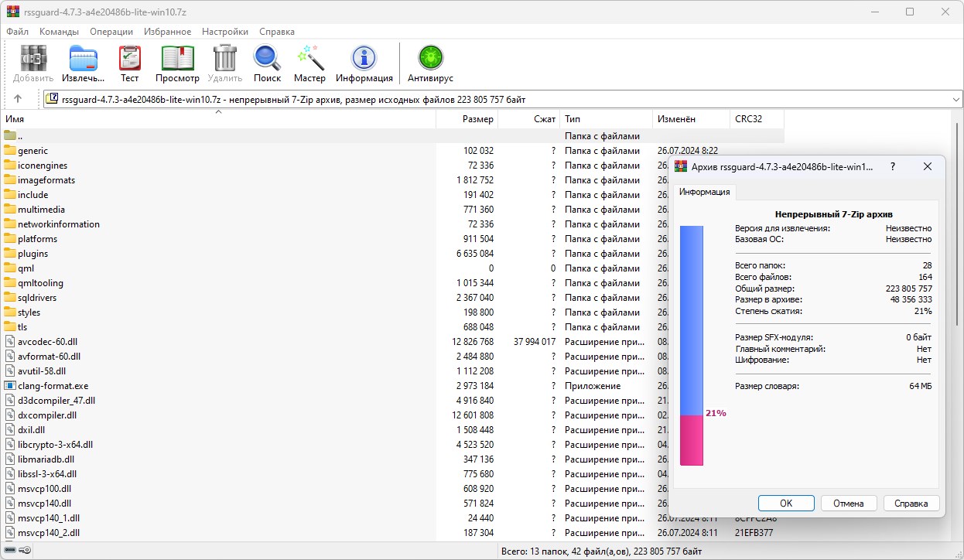964x560 pixels.
Task: Select the avformat-60.dll file name
Action: [x=49, y=357]
